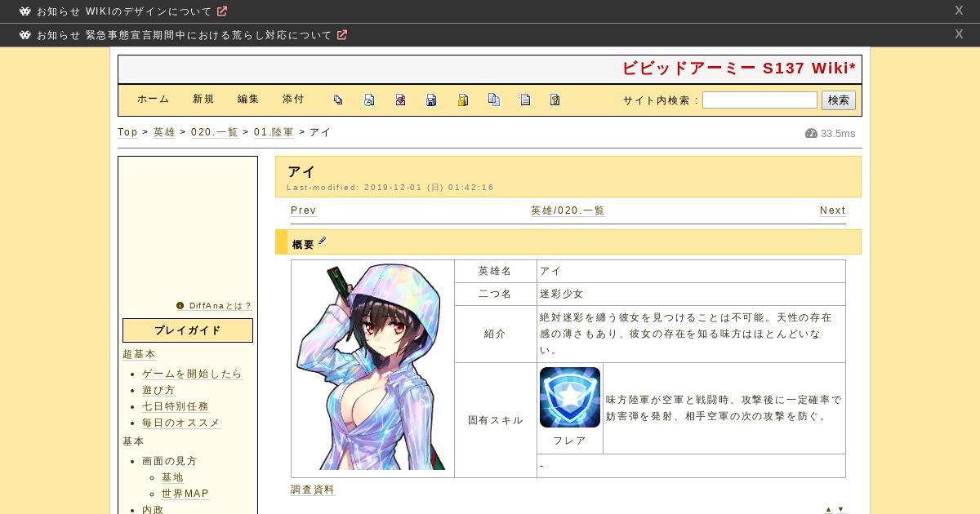Click the gauge icon beside 33.5ms
Viewport: 980px width, 514px height.
[811, 133]
